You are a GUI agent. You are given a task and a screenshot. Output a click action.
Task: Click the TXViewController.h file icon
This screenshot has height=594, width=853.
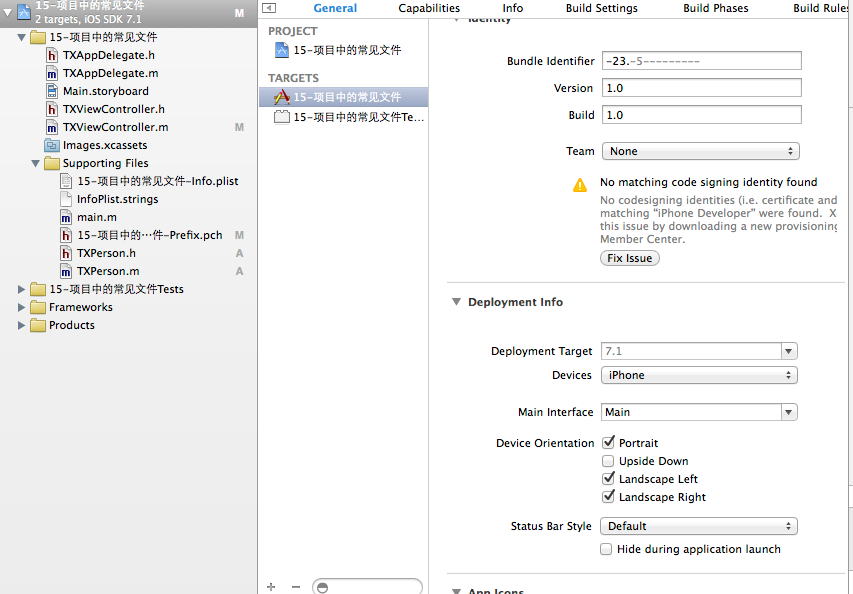tap(52, 109)
